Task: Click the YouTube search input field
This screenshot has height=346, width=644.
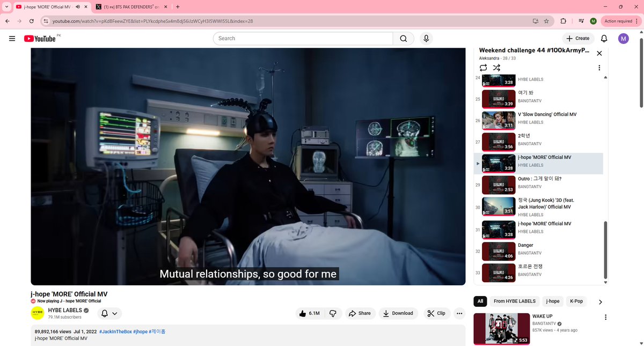Action: pyautogui.click(x=303, y=39)
